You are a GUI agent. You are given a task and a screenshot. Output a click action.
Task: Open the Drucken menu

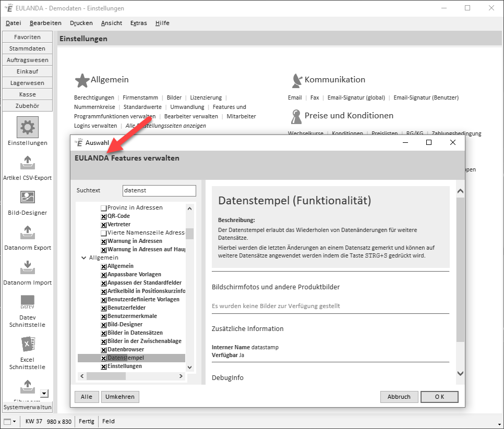tap(81, 23)
